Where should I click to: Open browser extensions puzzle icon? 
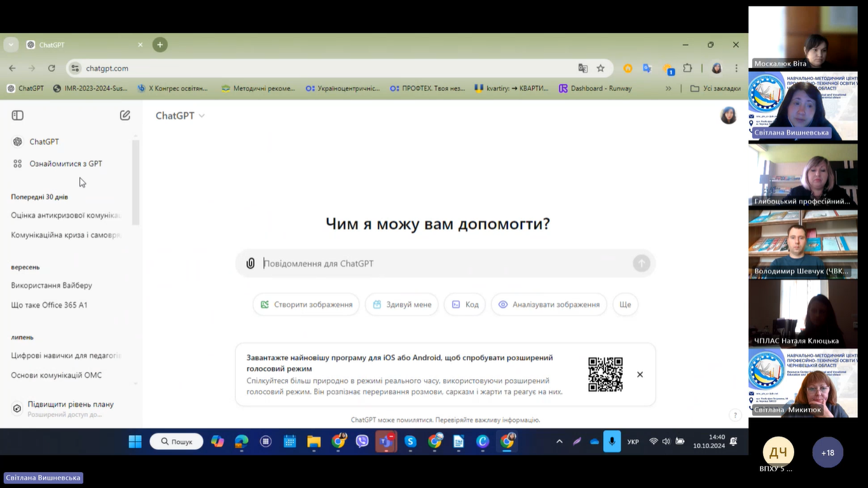(687, 68)
